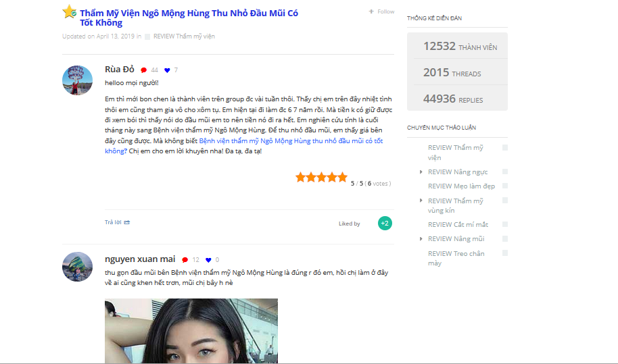Click the square icon beside REVIEW Thẩm mỹ vùng kín

click(505, 201)
